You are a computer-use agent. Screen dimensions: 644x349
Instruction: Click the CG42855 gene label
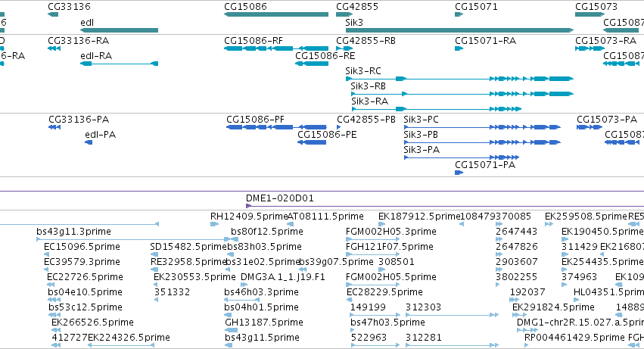click(x=357, y=7)
